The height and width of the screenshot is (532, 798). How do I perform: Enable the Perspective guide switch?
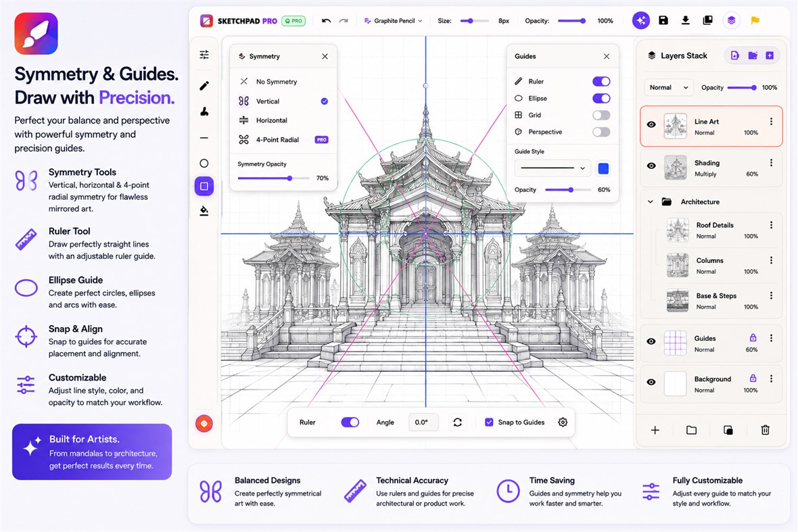601,132
